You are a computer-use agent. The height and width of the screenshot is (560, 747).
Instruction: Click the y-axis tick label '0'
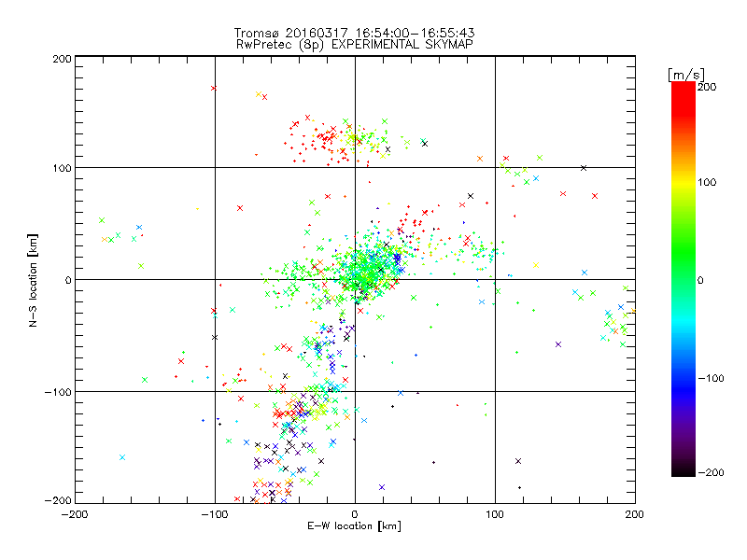(68, 280)
